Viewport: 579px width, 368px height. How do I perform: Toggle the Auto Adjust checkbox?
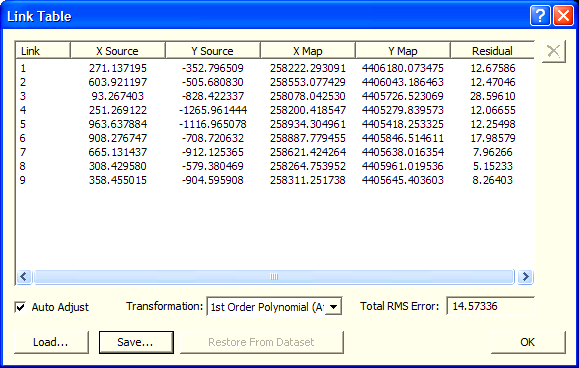point(20,307)
